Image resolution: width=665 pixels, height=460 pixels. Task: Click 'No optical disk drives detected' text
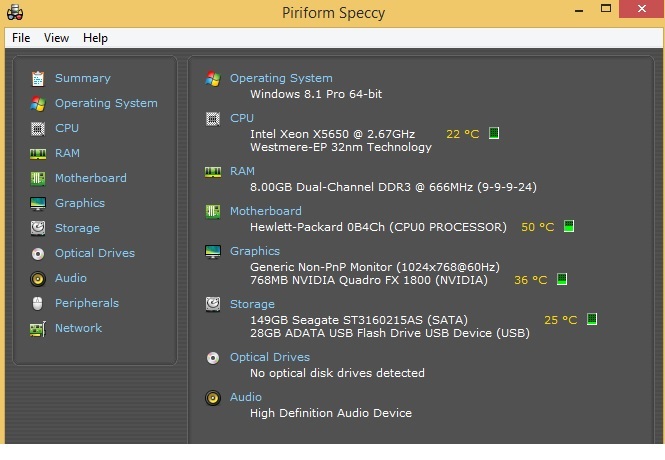click(x=337, y=373)
